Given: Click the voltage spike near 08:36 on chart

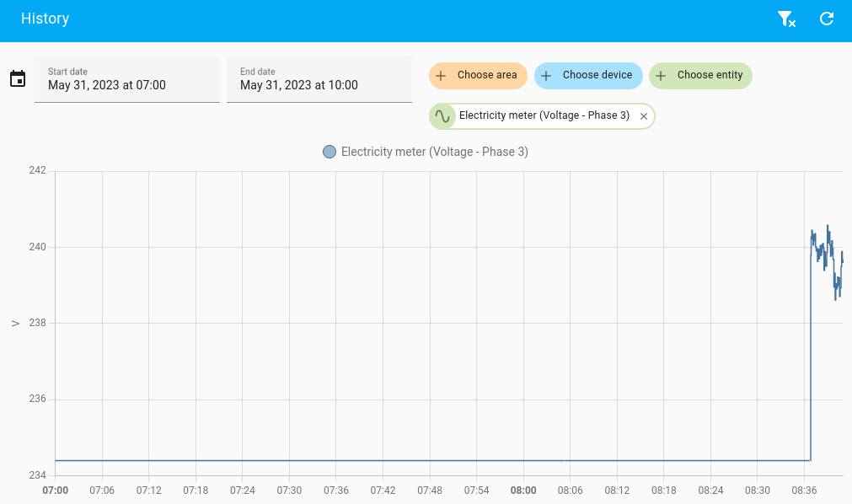Looking at the screenshot, I should click(x=816, y=244).
